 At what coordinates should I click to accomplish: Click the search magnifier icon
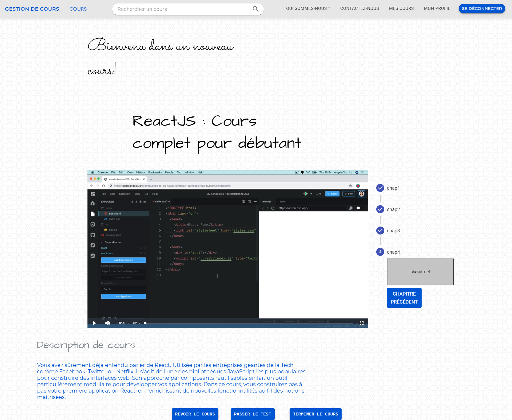[x=255, y=9]
